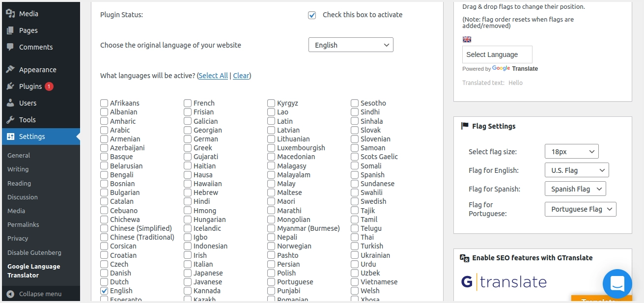Check the Hindi language checkbox
The width and height of the screenshot is (644, 303).
[188, 201]
